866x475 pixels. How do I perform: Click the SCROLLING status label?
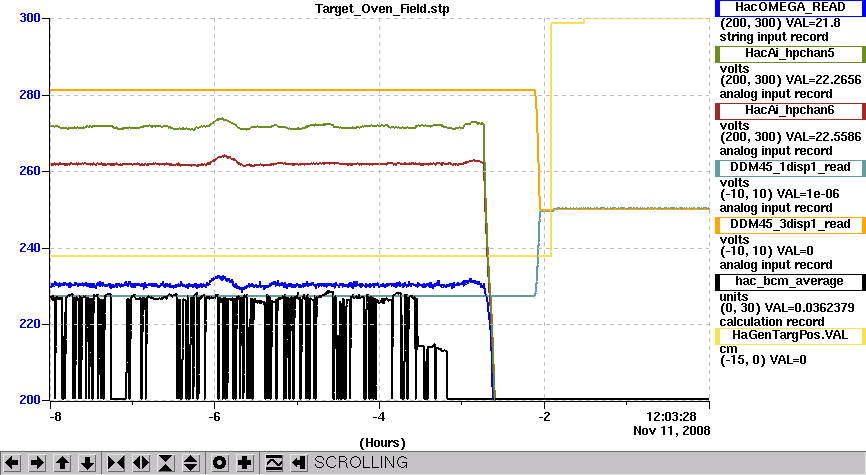(361, 463)
